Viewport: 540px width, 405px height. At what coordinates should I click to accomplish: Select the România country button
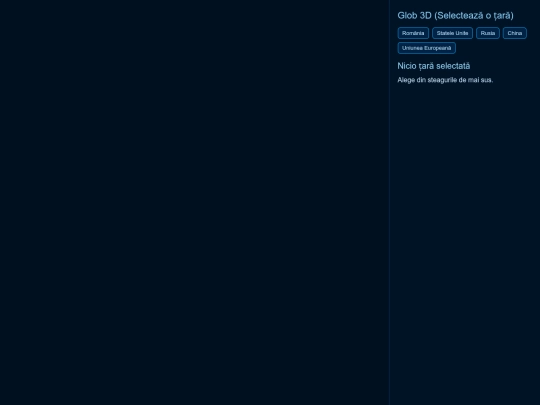(x=413, y=33)
